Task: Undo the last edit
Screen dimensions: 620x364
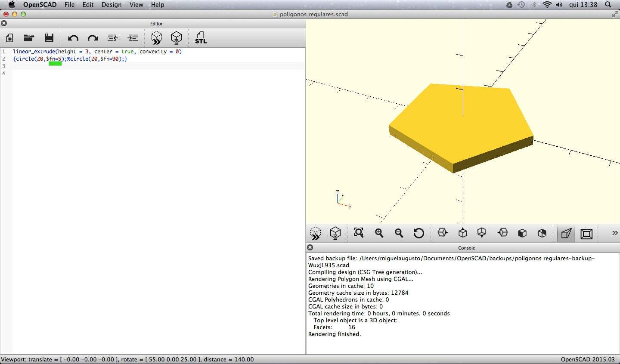Action: 73,38
